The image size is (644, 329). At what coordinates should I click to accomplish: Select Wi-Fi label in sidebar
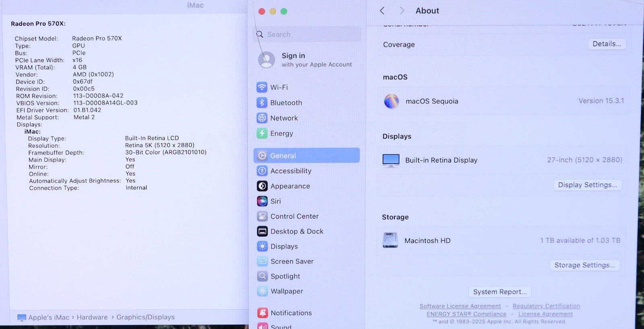(279, 87)
